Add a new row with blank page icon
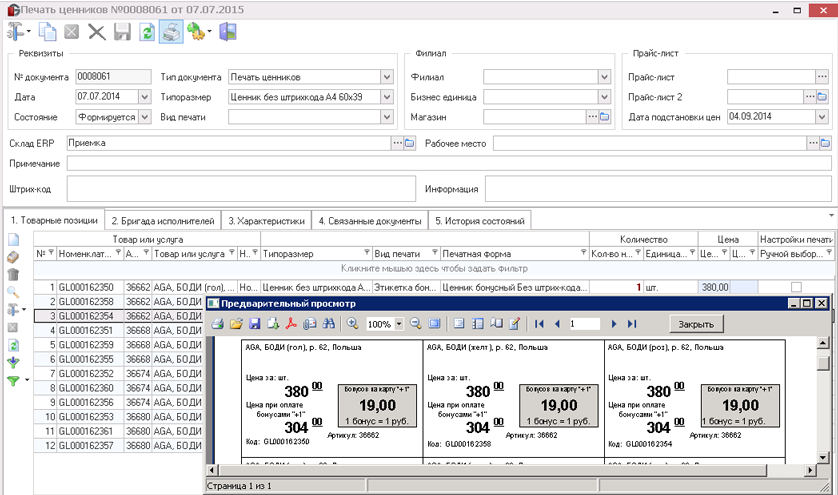 (13, 239)
